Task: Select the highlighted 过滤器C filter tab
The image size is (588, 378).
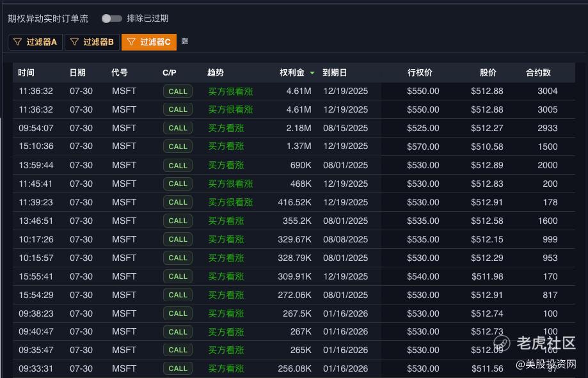Action: coord(149,42)
